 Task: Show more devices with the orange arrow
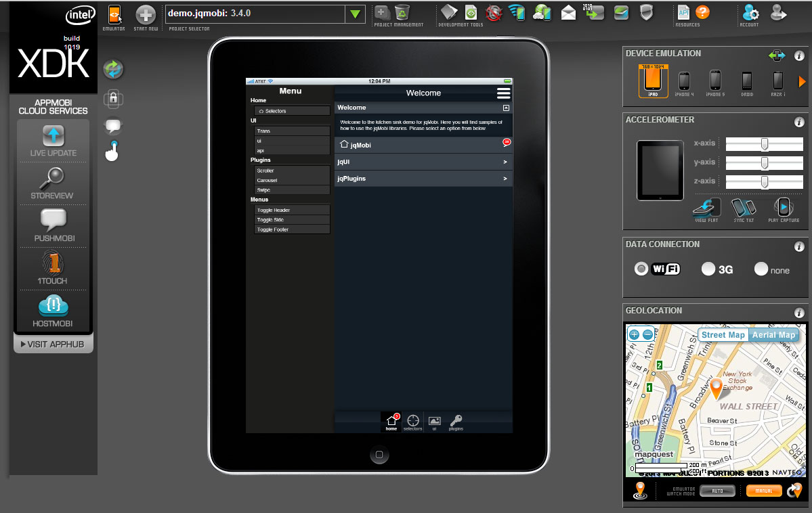[802, 82]
